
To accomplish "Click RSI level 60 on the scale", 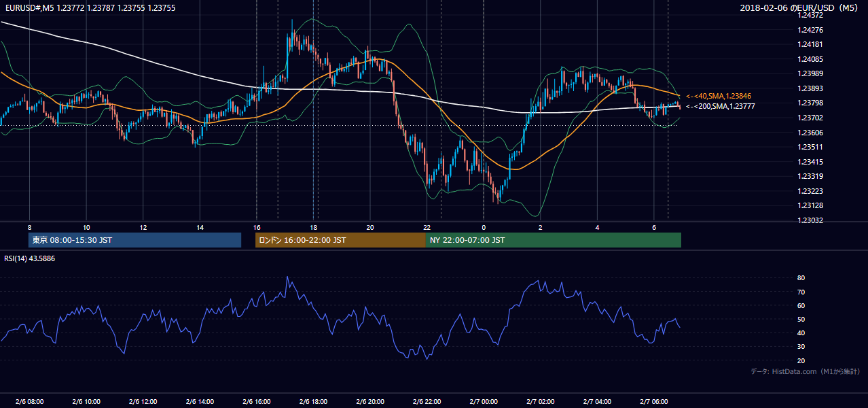I will pyautogui.click(x=801, y=305).
